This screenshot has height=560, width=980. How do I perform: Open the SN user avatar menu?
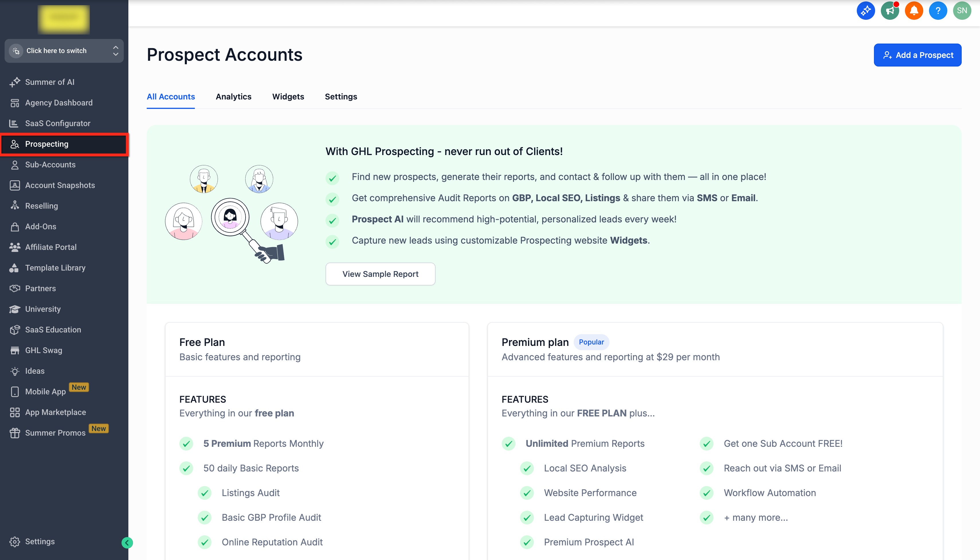point(962,10)
